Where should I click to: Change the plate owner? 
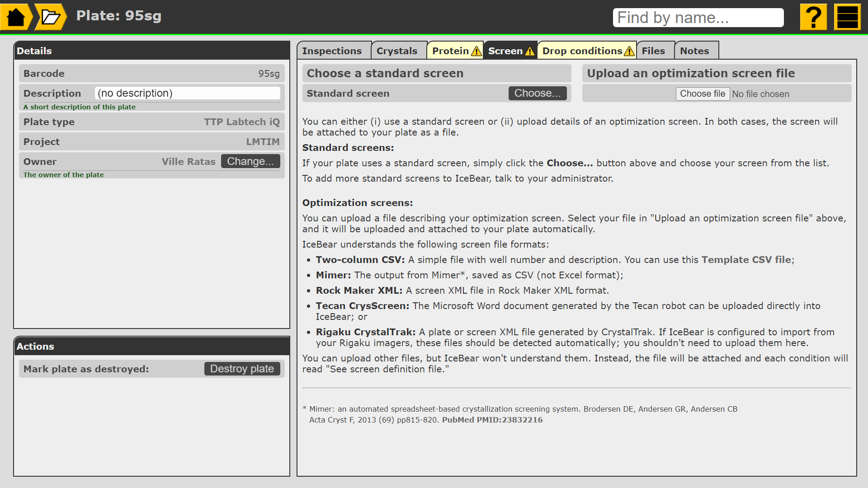pos(250,161)
